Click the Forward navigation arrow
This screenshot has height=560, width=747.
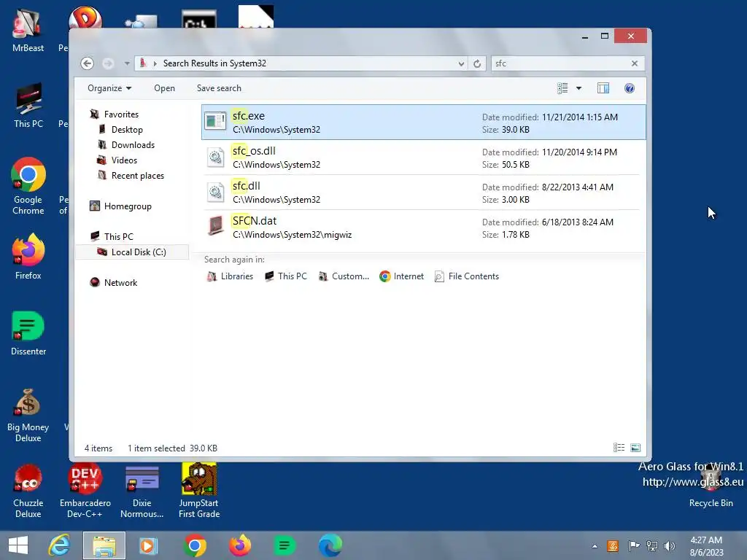click(x=108, y=63)
